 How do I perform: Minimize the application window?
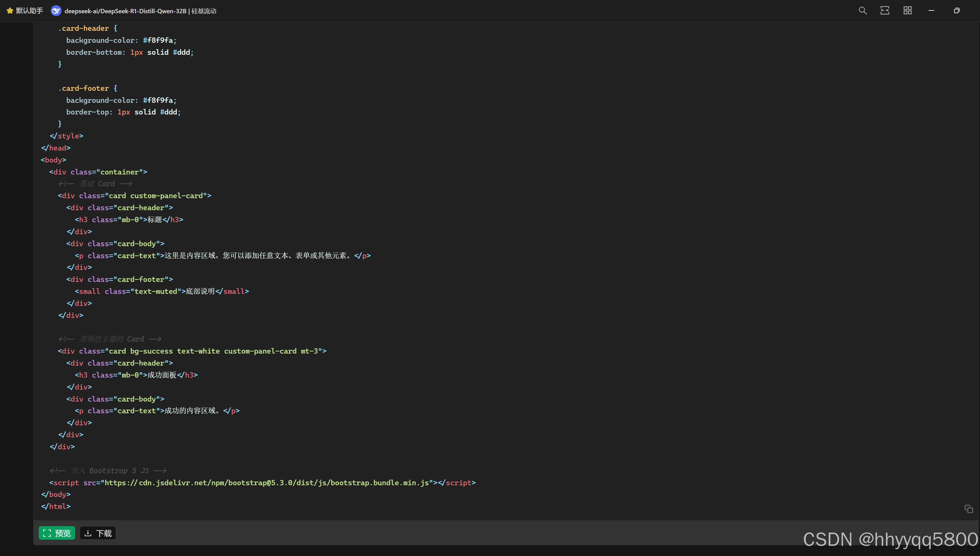931,11
